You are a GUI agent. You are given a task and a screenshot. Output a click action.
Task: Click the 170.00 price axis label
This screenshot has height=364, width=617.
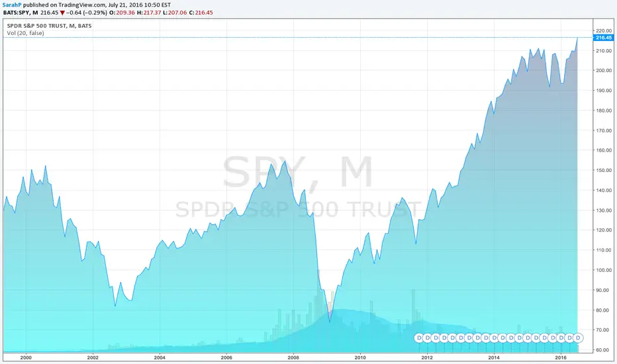coord(604,130)
